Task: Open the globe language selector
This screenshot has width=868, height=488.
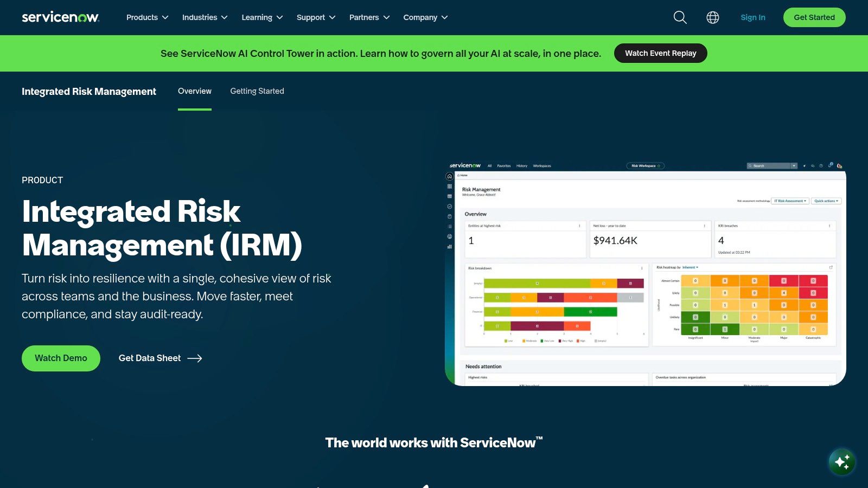Action: click(713, 17)
